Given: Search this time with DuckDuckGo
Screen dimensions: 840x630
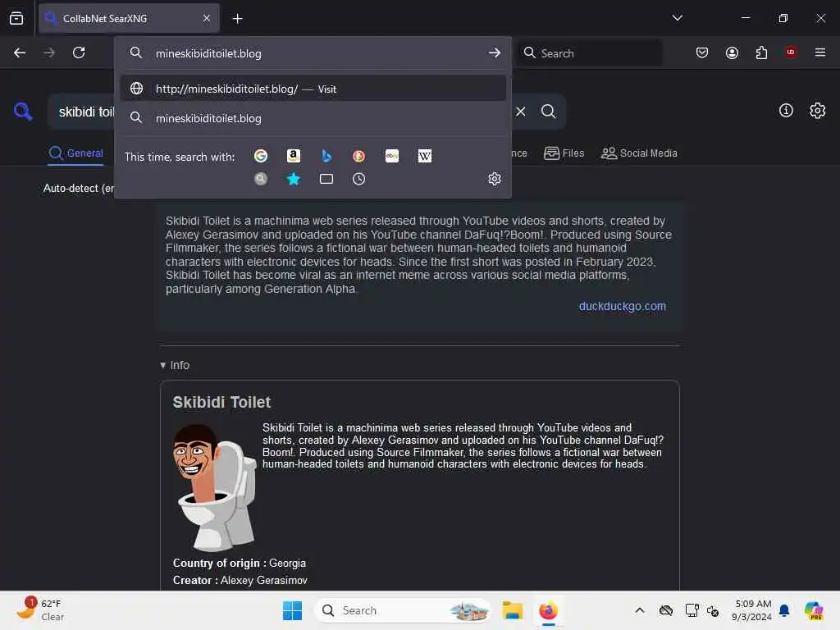Looking at the screenshot, I should tap(359, 156).
